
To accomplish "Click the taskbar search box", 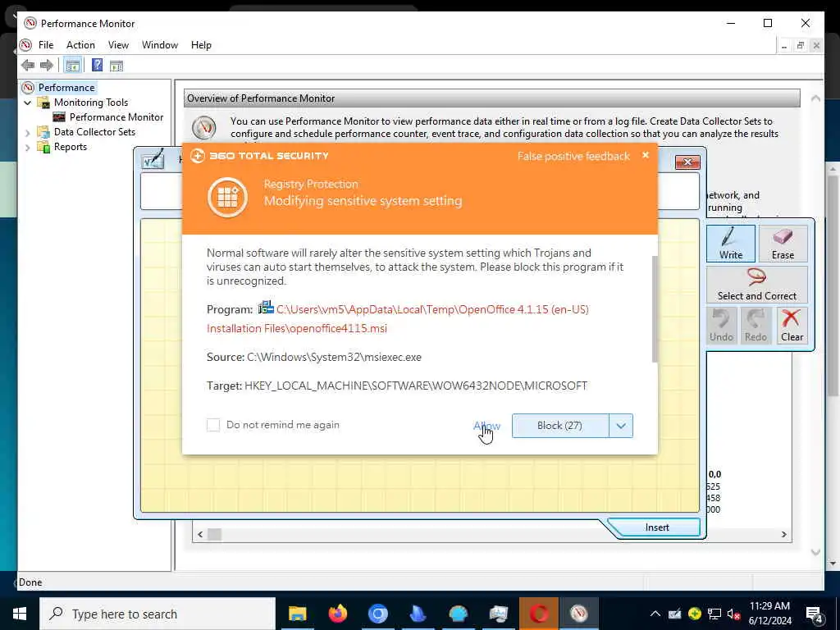I will click(x=157, y=614).
